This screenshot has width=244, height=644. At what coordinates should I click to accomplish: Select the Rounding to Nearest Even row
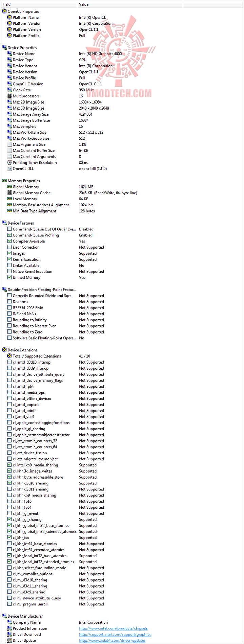pos(122,326)
